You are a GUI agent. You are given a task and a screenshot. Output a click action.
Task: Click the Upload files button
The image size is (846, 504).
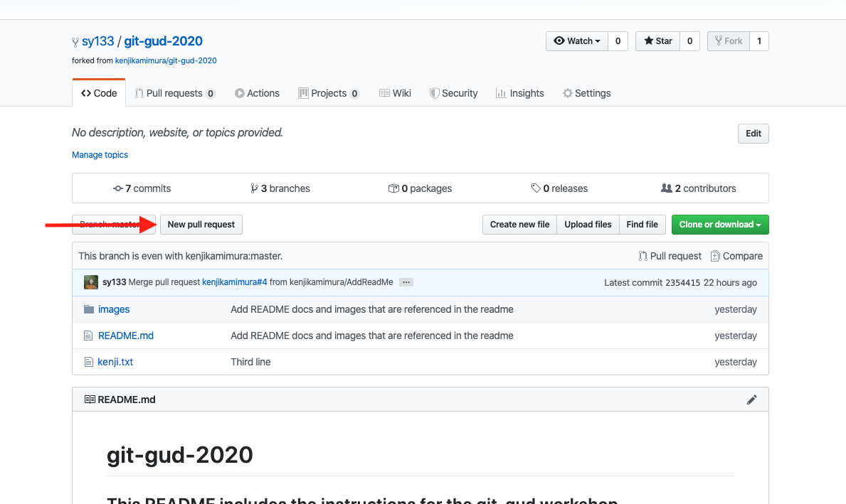click(588, 224)
